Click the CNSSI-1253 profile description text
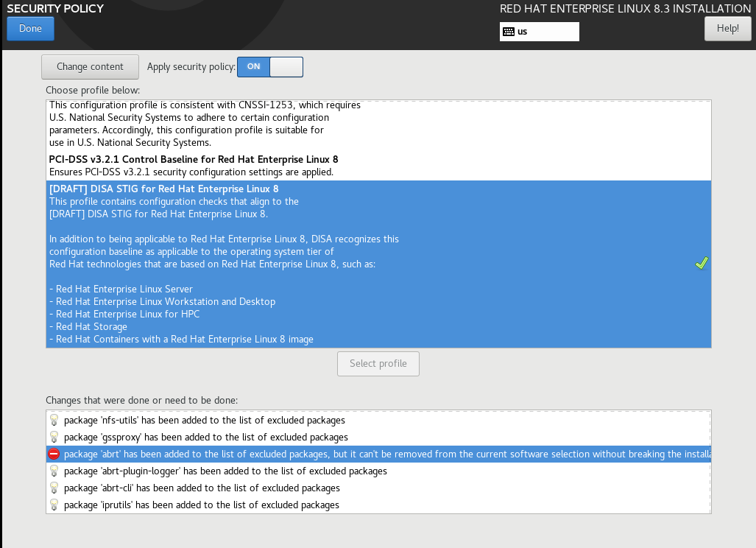 tap(205, 124)
